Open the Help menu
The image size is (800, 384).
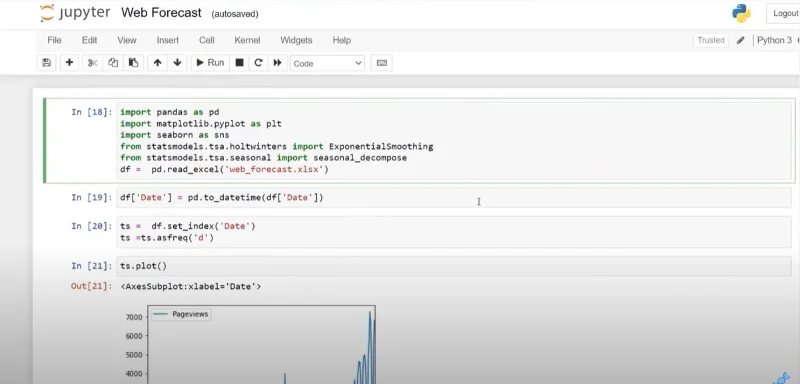click(341, 40)
